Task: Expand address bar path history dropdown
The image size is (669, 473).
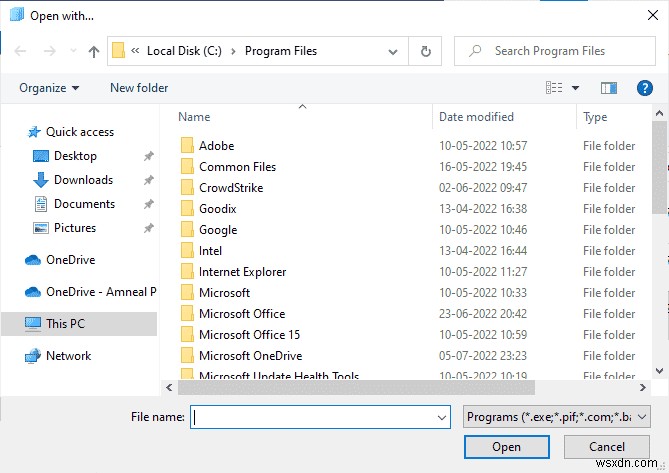Action: 393,52
